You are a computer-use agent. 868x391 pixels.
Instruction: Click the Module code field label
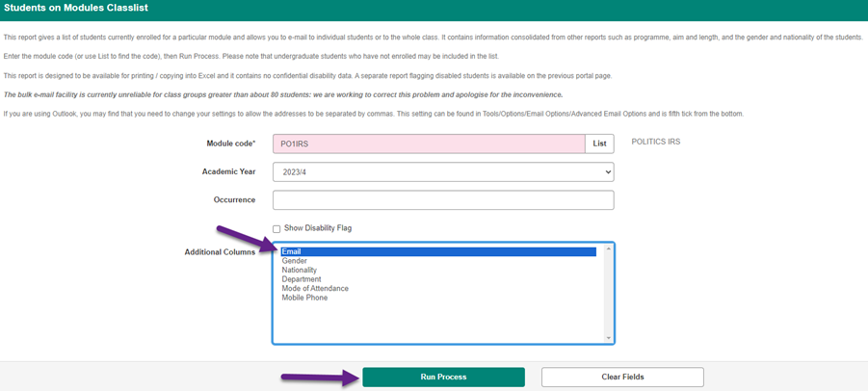pos(230,143)
